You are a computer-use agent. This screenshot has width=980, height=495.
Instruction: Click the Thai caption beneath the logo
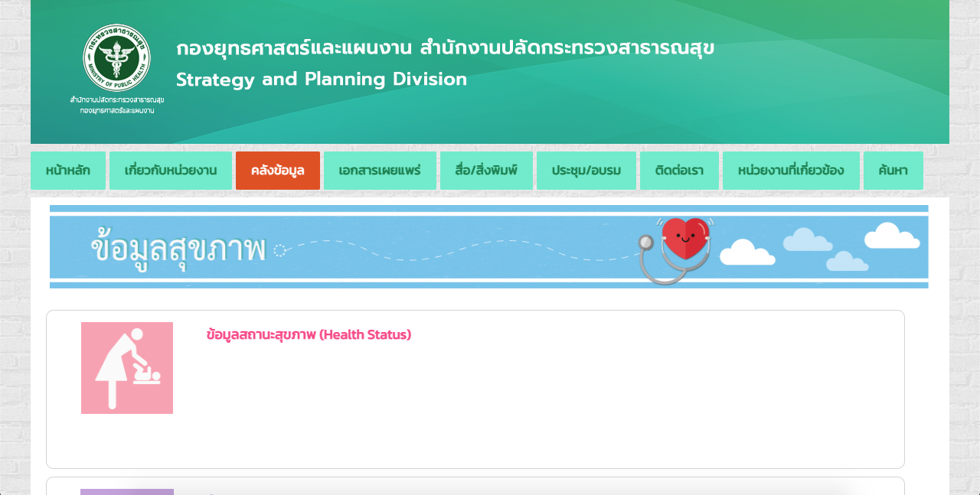(116, 105)
